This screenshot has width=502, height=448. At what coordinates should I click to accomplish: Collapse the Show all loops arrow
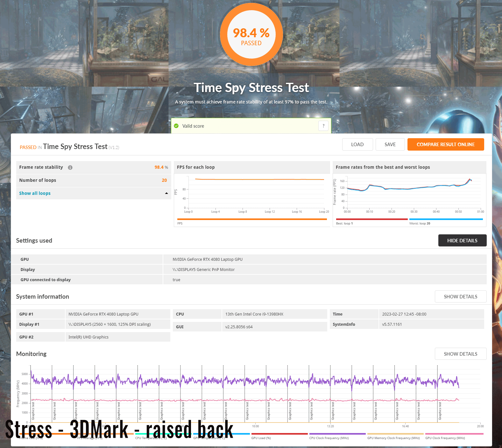[x=166, y=193]
